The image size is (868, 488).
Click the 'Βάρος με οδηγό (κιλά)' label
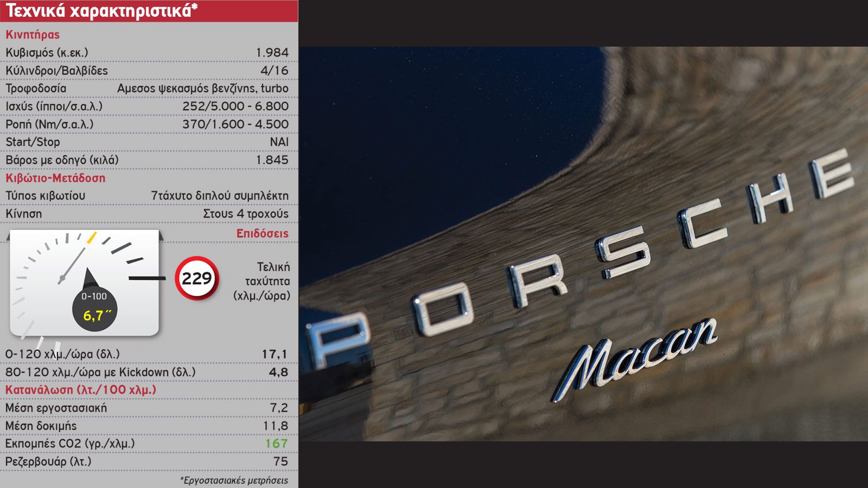pyautogui.click(x=62, y=160)
